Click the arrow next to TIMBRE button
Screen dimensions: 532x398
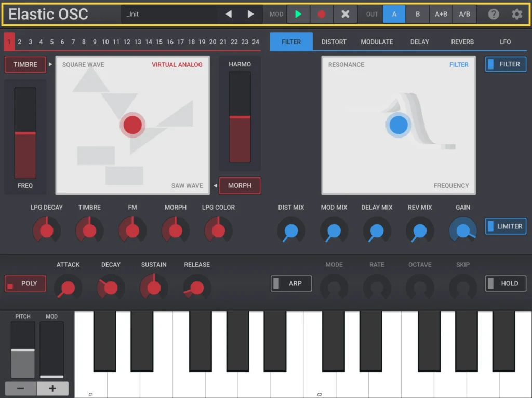(50, 64)
